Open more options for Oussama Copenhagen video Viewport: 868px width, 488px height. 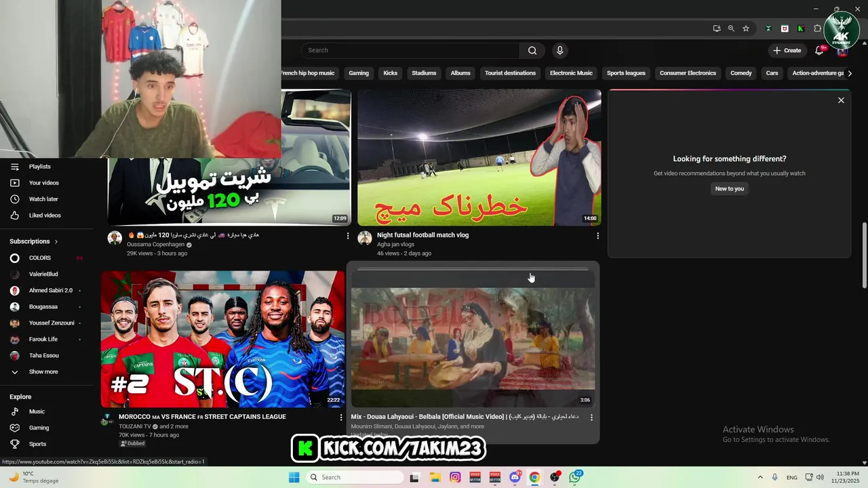tap(348, 236)
